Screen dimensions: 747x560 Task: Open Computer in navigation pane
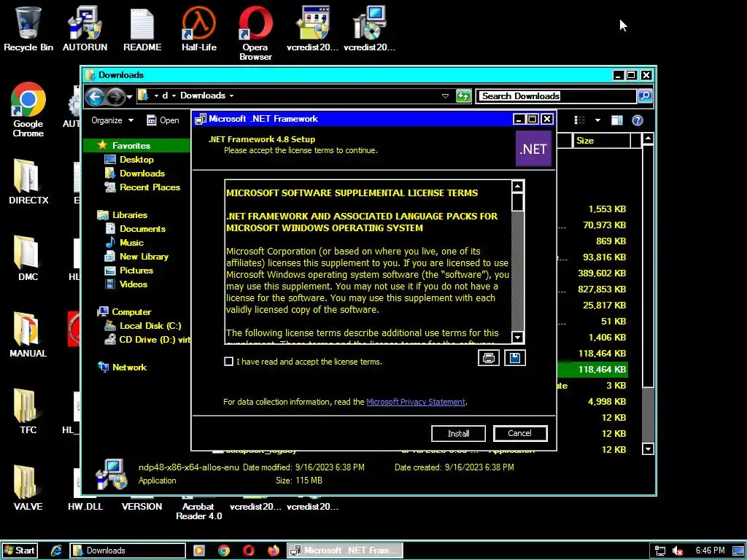click(x=131, y=312)
